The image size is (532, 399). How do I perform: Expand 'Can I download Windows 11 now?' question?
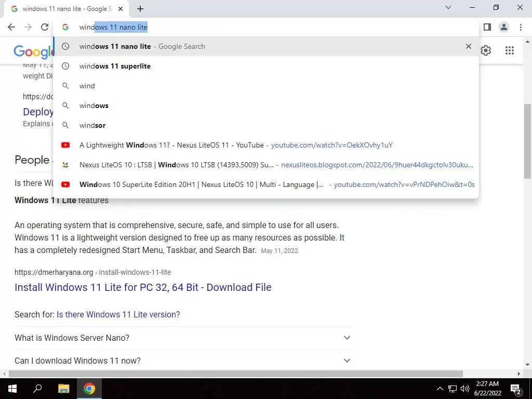[183, 361]
